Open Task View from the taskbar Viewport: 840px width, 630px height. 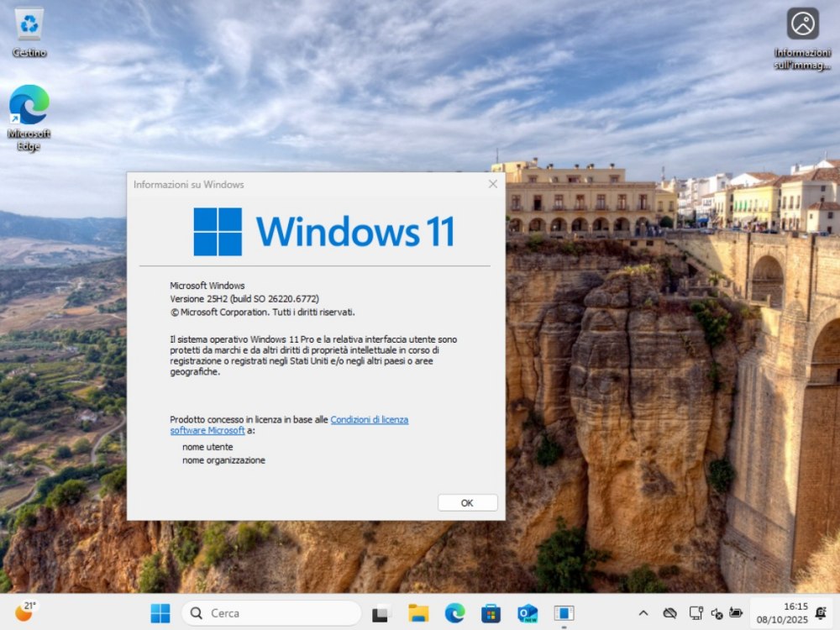tap(381, 612)
